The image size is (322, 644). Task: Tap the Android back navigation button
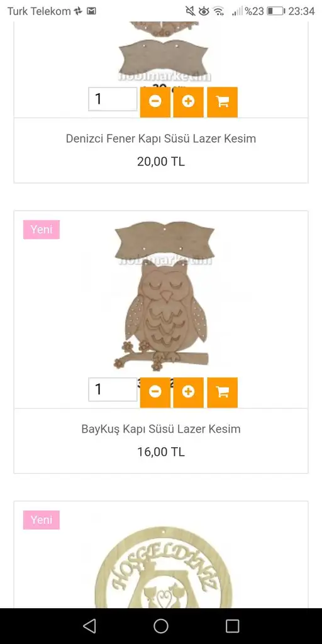click(89, 626)
